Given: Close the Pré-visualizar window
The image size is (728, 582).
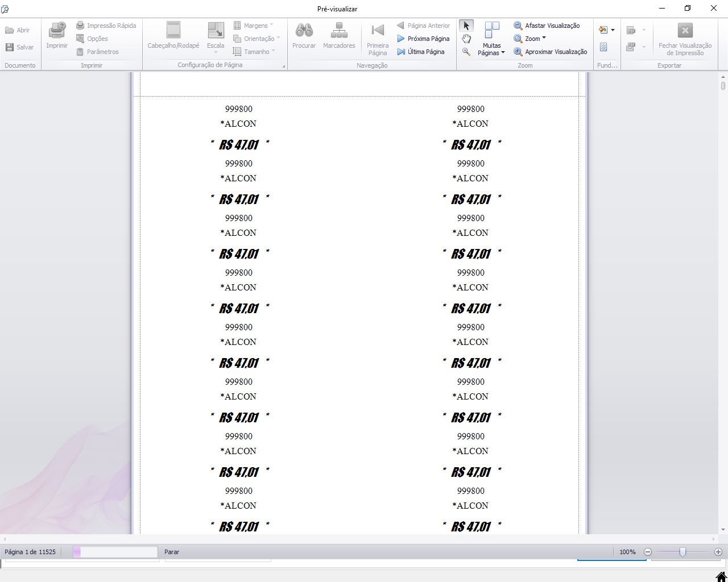Looking at the screenshot, I should coord(714,9).
